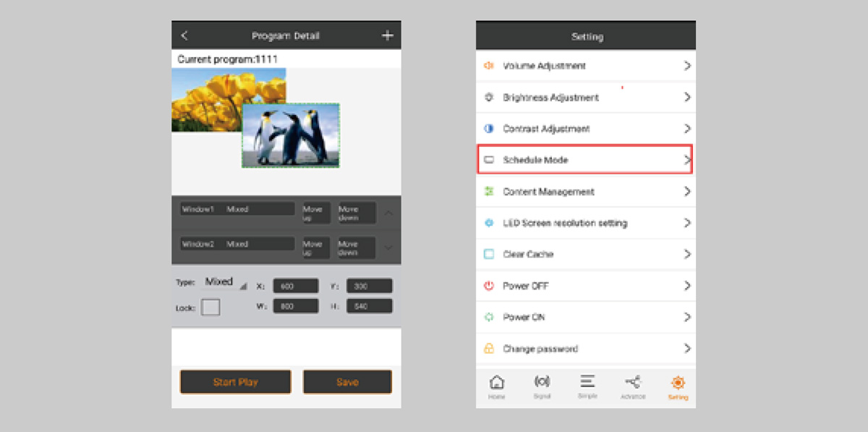Viewport: 868px width, 432px height.
Task: Tap the Clear Cache icon
Action: 489,255
